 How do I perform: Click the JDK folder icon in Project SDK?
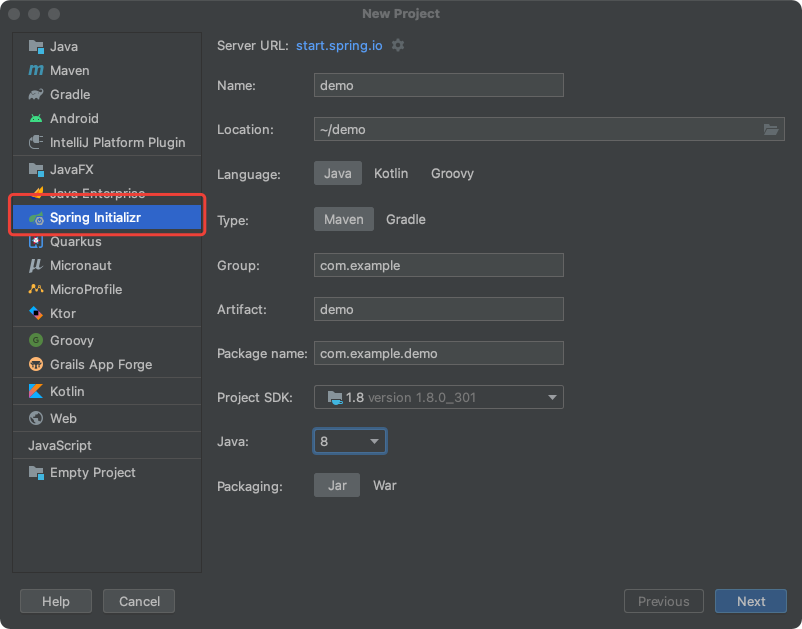pyautogui.click(x=335, y=397)
